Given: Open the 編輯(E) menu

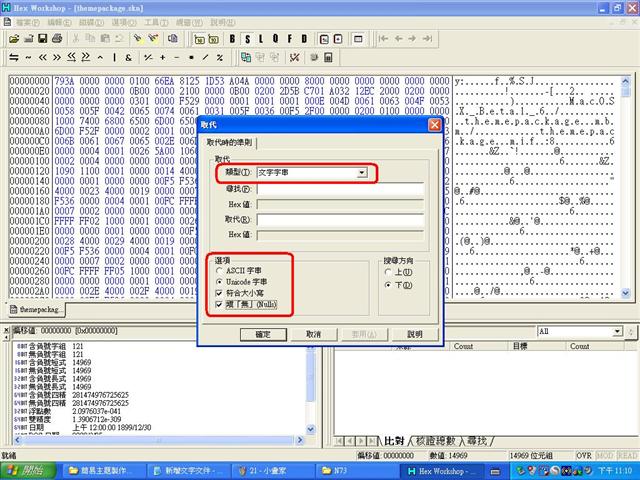Looking at the screenshot, I should (59, 22).
